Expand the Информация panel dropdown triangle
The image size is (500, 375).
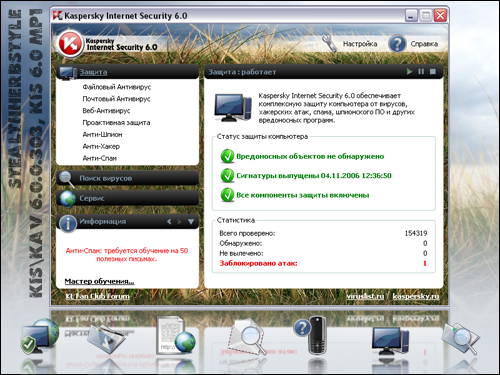[x=191, y=221]
